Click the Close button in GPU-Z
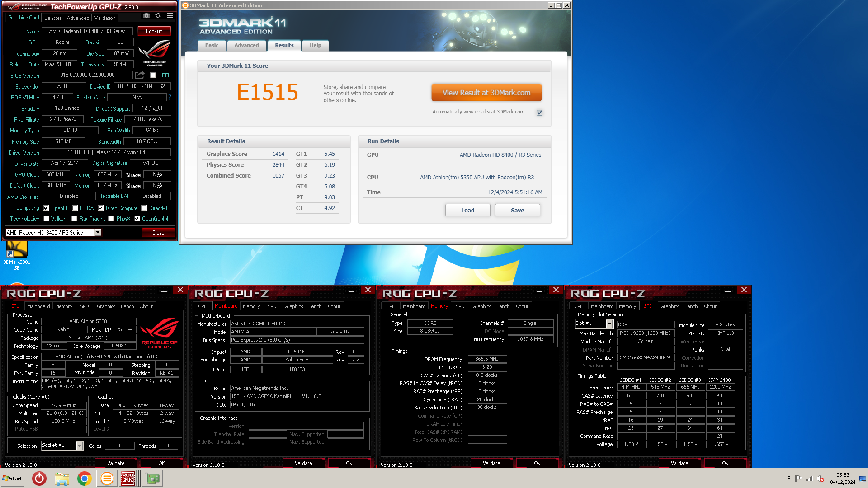Screen dimensions: 868x488 pyautogui.click(x=158, y=233)
